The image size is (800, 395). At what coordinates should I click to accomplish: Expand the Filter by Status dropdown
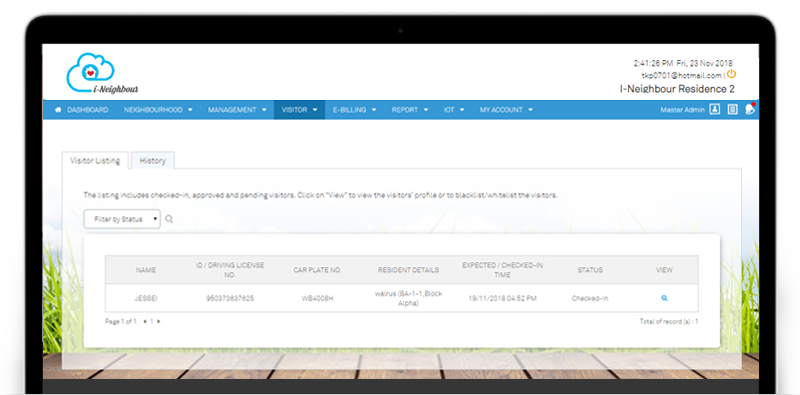tap(122, 219)
